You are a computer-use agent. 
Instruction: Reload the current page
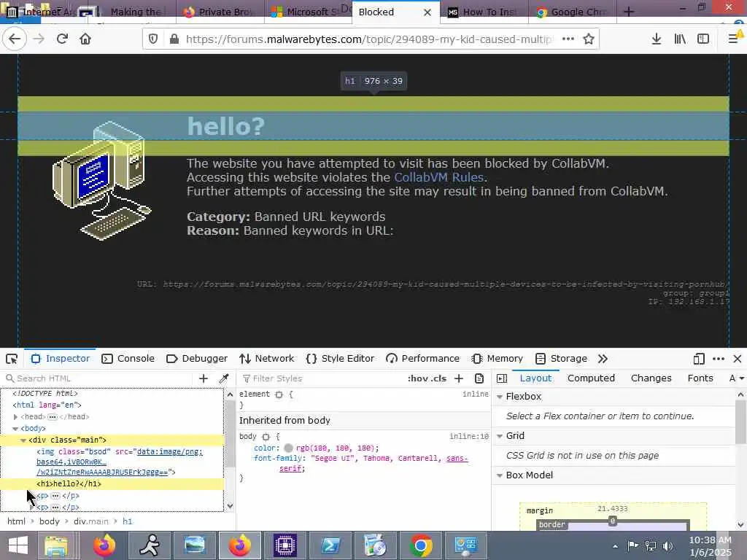62,39
